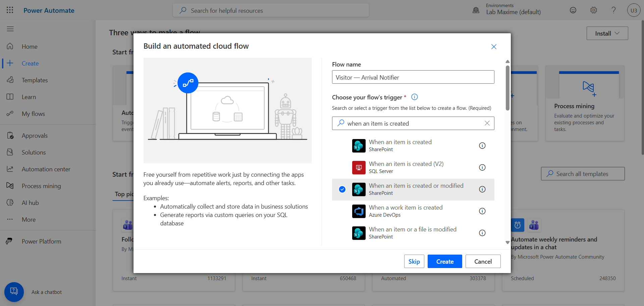Click the Process mining card icon
The image size is (644, 306).
[x=589, y=88]
